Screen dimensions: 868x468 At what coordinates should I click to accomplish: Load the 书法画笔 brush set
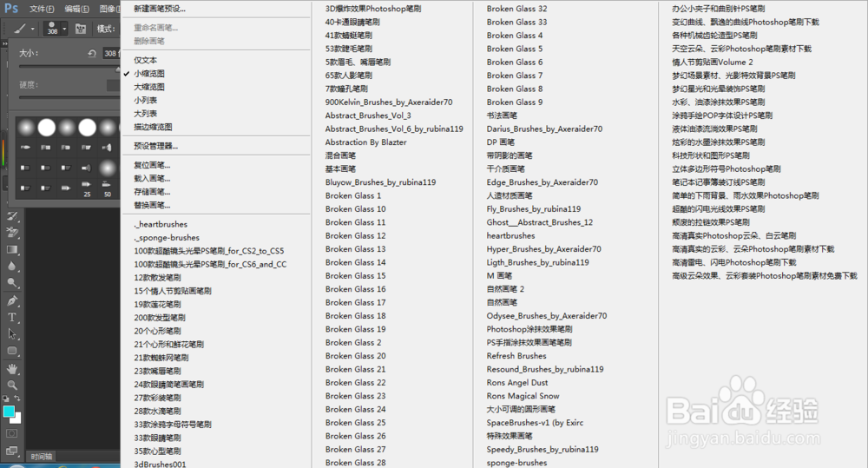(502, 115)
